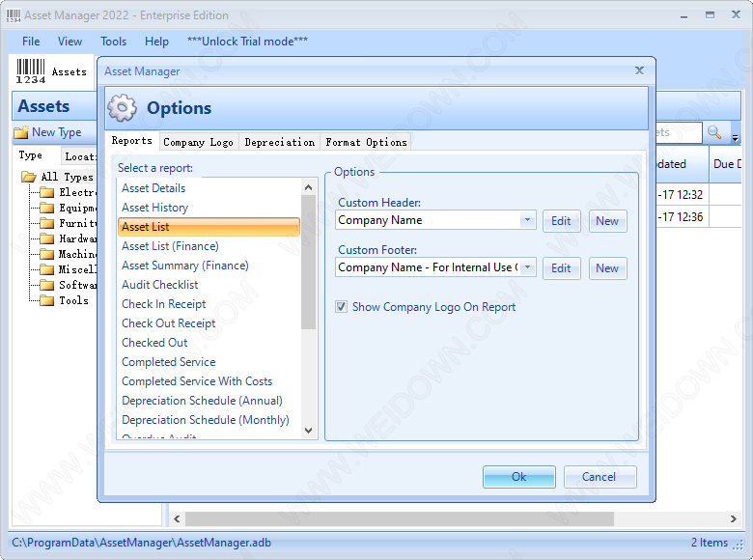Close the Asset Manager options dialog
753x560 pixels.
click(639, 70)
